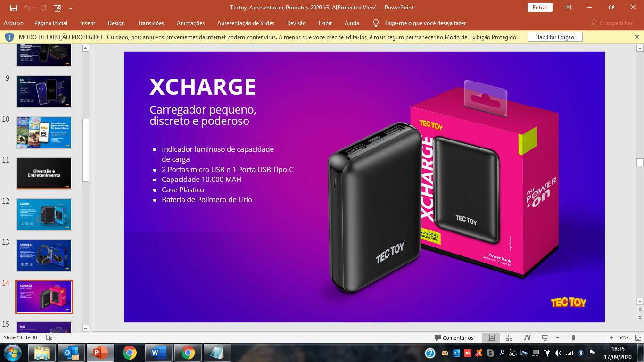Click MODO DE EXIBIÇÃO PROTEGIDO label
644x362 pixels.
pos(60,37)
